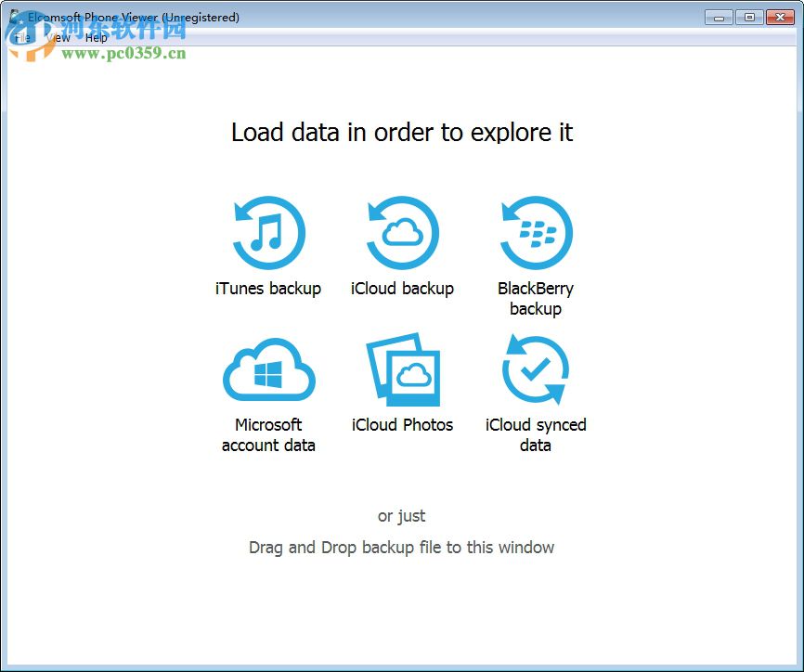Choose the BlackBerry backup option
804x672 pixels.
tap(536, 231)
